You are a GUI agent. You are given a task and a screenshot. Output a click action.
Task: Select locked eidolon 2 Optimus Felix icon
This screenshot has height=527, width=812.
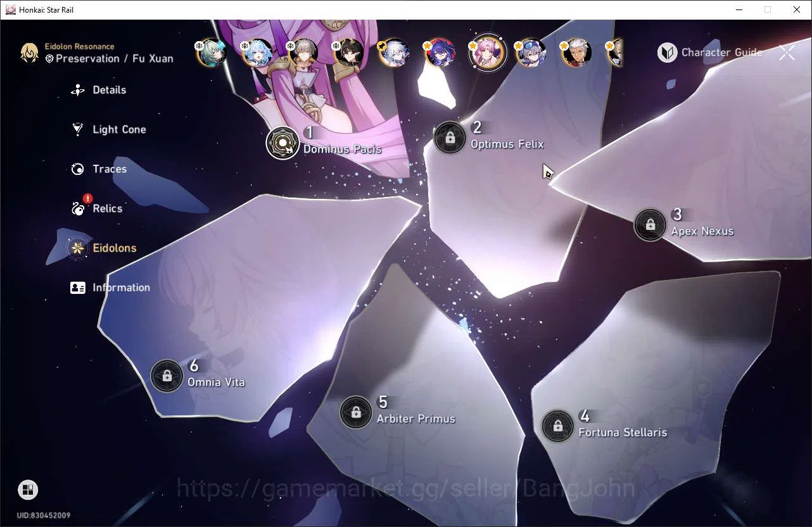450,137
